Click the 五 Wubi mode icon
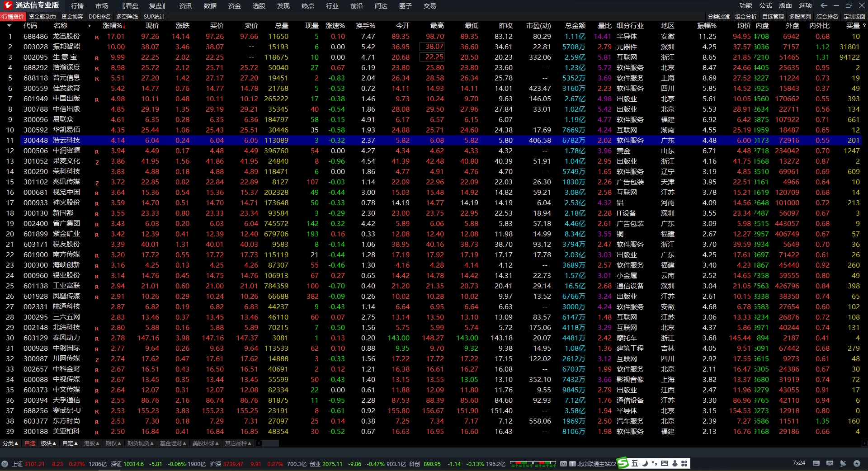 (x=635, y=463)
